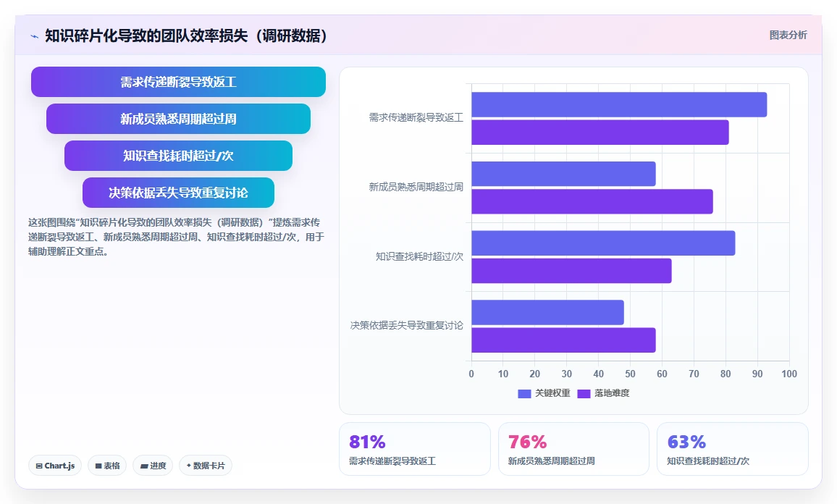Image resolution: width=837 pixels, height=504 pixels.
Task: Click 关键权重 bar for 需求传递断裂导致返工
Action: point(619,105)
